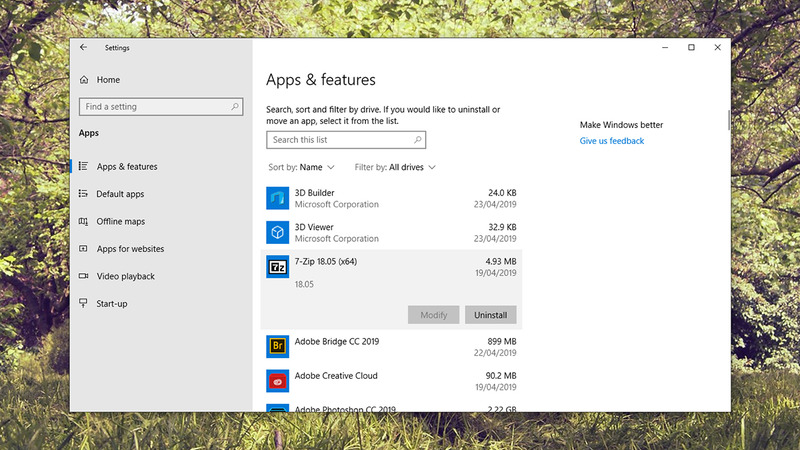
Task: Select the 3D Builder app name
Action: 314,193
